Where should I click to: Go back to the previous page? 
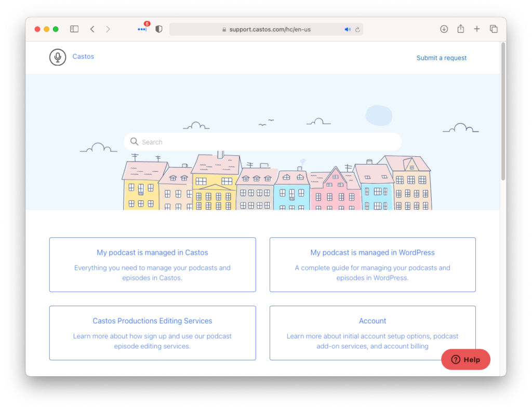click(92, 29)
